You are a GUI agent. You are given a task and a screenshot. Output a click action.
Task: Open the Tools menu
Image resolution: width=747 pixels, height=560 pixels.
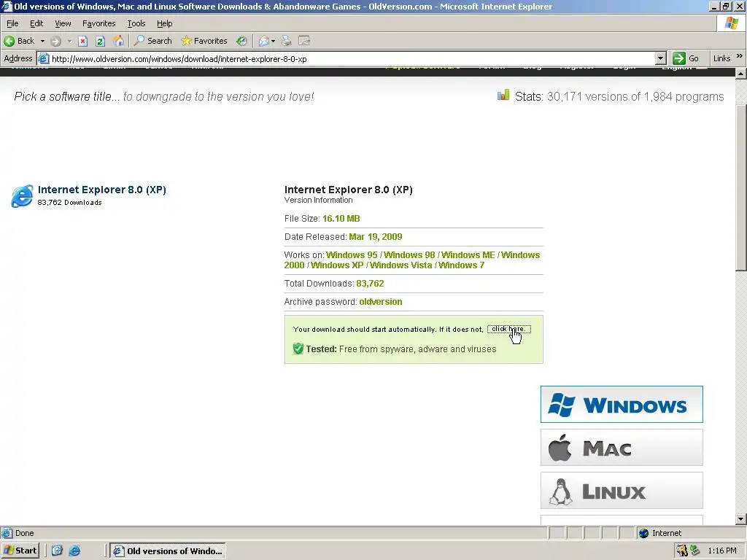tap(136, 23)
